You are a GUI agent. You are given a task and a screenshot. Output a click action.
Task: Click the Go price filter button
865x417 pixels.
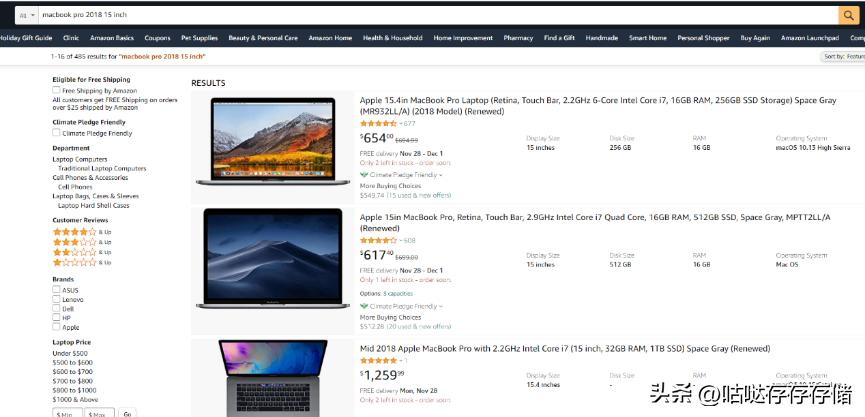(127, 413)
